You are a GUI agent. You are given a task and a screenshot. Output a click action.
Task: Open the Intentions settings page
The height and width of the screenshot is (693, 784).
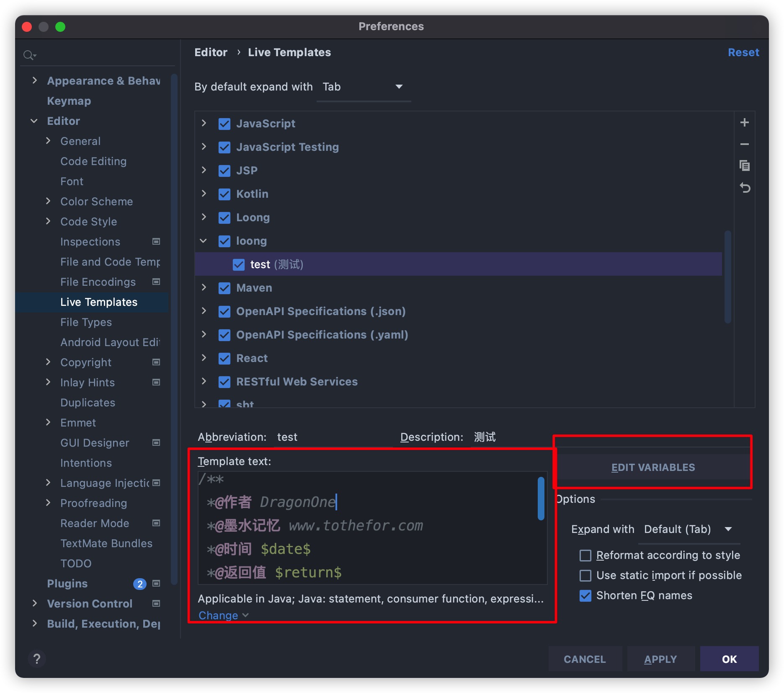pyautogui.click(x=86, y=463)
